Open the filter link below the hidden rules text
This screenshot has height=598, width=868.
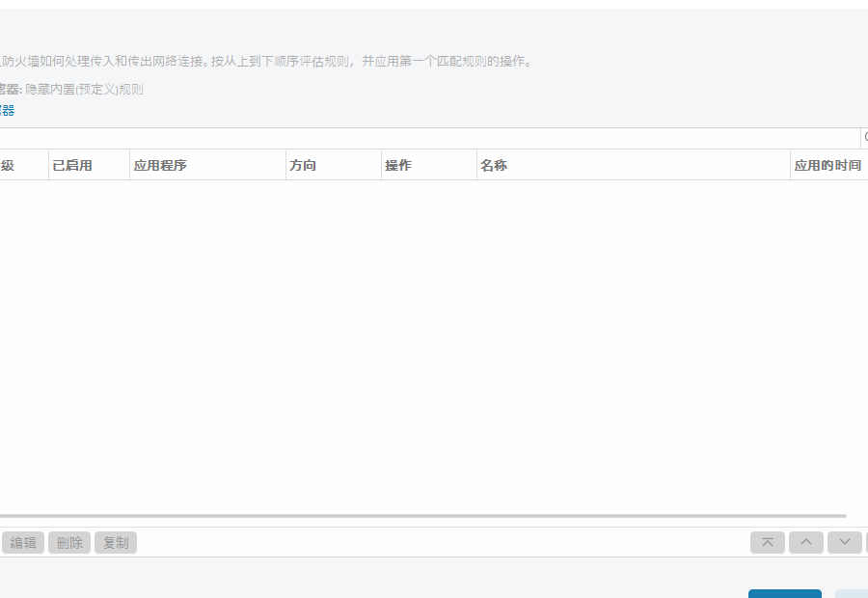(x=8, y=110)
